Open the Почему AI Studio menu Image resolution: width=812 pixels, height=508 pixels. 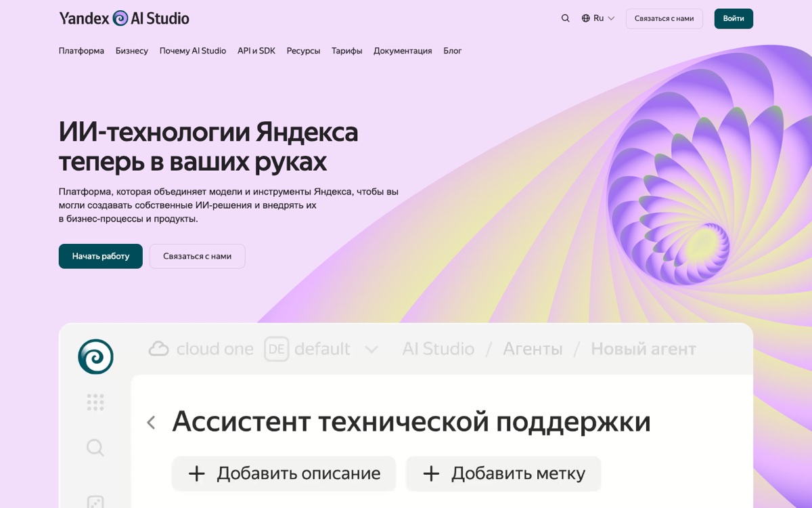[x=193, y=51]
